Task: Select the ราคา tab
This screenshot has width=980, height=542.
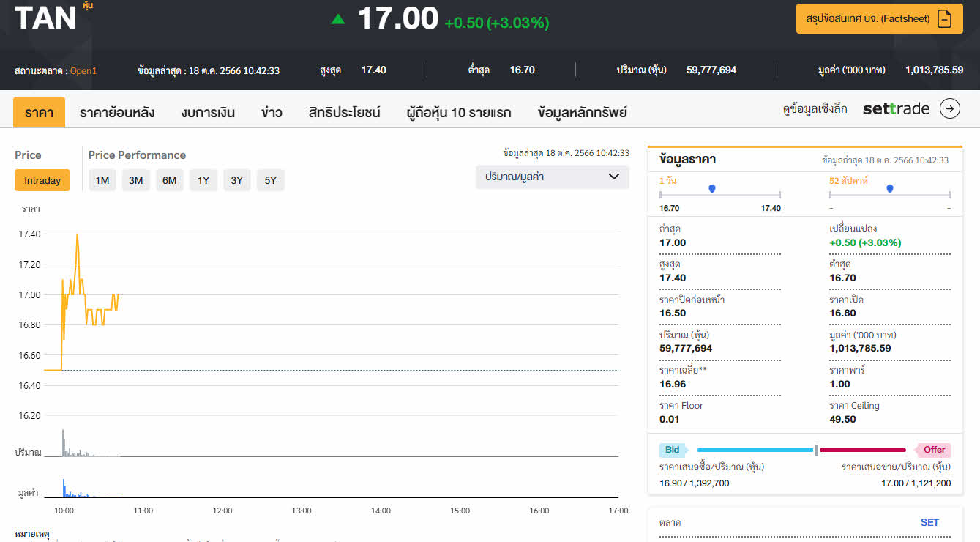Action: [39, 112]
